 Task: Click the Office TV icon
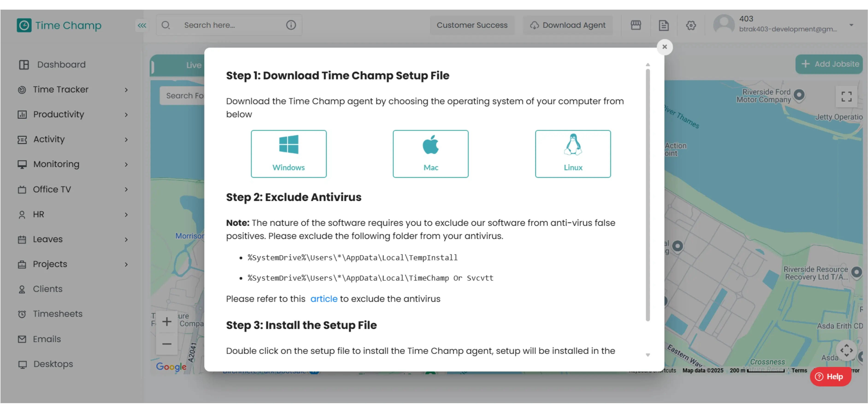pyautogui.click(x=22, y=190)
